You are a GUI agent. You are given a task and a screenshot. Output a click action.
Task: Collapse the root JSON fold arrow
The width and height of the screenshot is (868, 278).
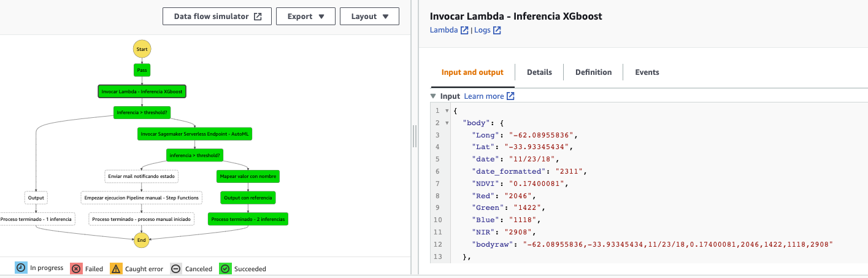(447, 110)
